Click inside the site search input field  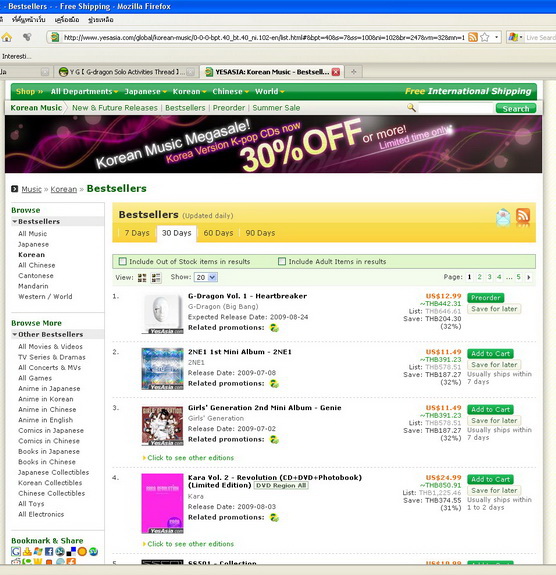click(x=455, y=108)
